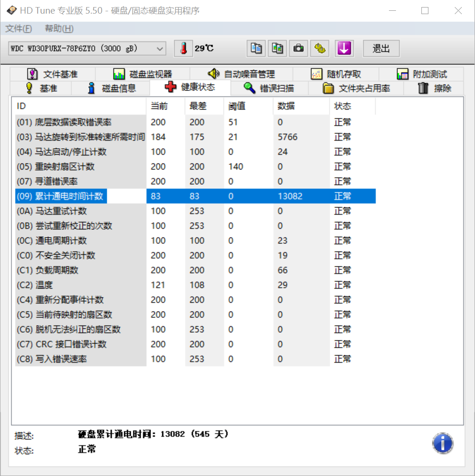The image size is (475, 476).
Task: Select row (07) 寻道错误率
Action: point(196,181)
